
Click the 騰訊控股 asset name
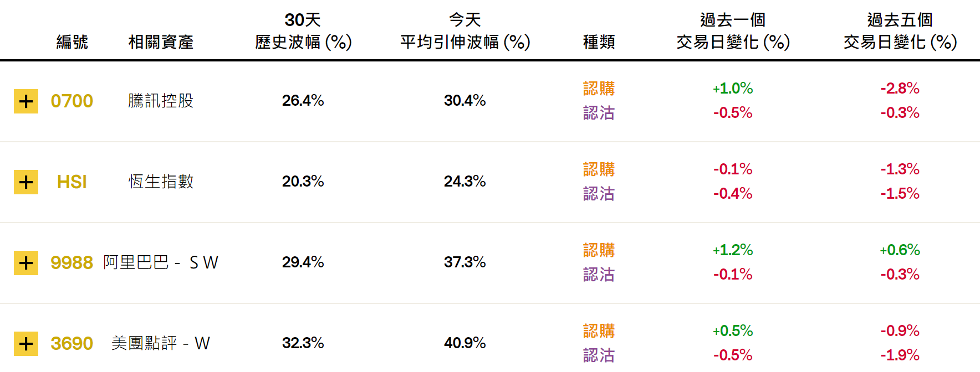[x=161, y=101]
